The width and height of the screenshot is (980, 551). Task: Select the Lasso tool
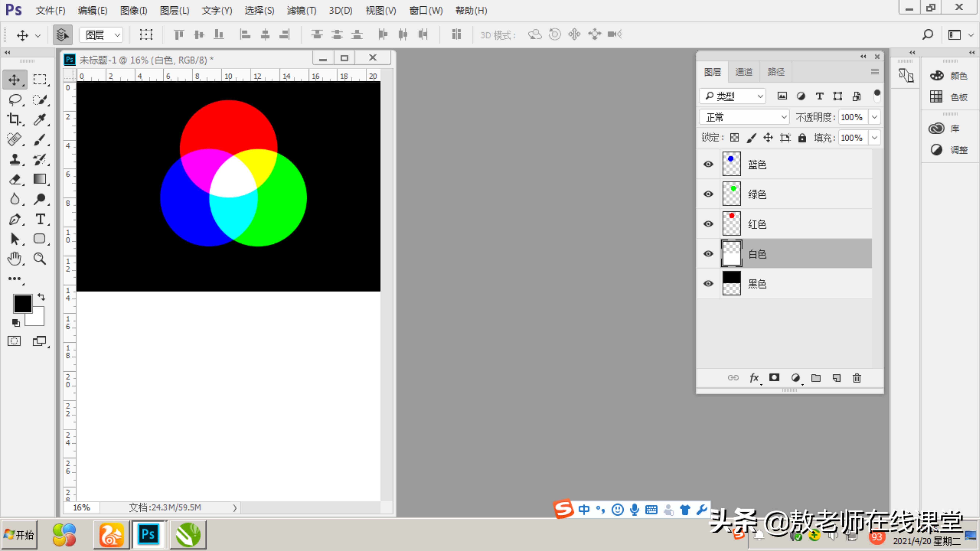coord(15,100)
